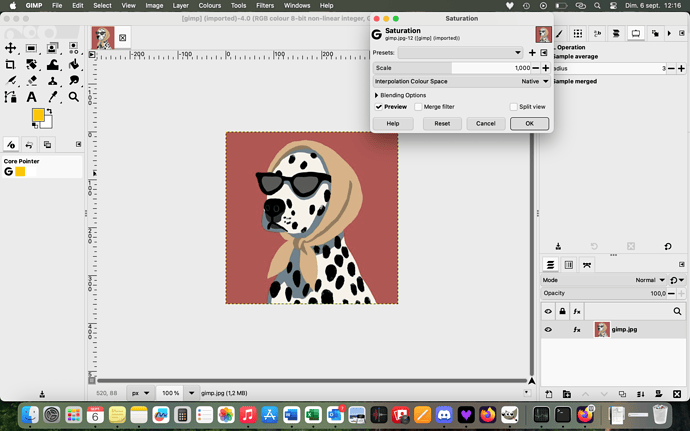Click OK in Saturation dialog
The height and width of the screenshot is (431, 690).
pos(529,124)
